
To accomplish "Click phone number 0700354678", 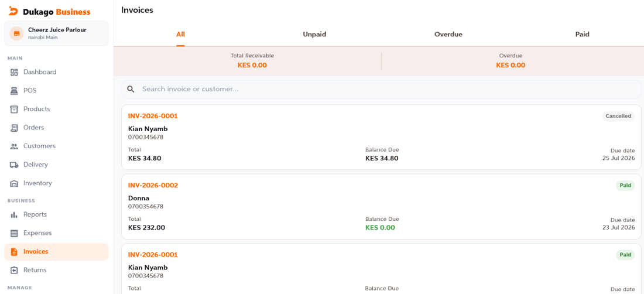I will (145, 207).
